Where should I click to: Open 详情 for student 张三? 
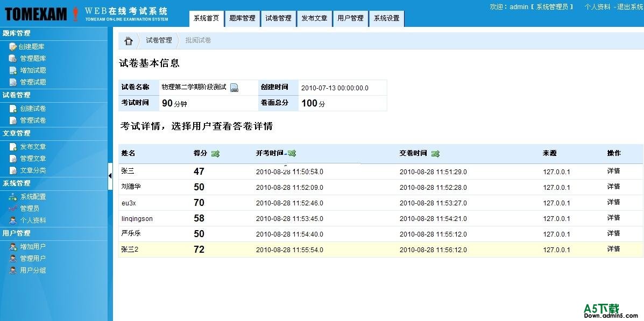(613, 170)
